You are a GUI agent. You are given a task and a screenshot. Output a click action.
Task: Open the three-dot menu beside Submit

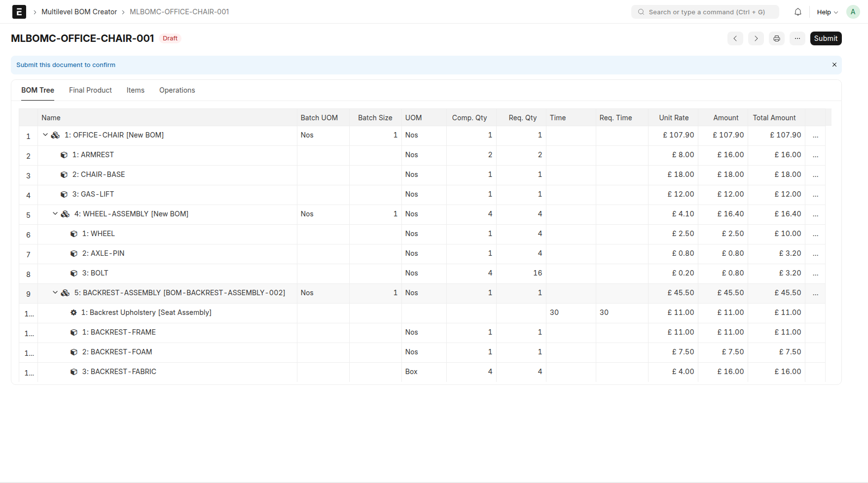pyautogui.click(x=797, y=38)
